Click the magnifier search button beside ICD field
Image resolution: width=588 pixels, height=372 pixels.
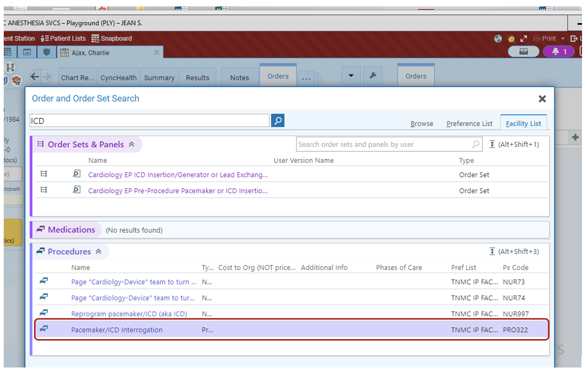[278, 121]
